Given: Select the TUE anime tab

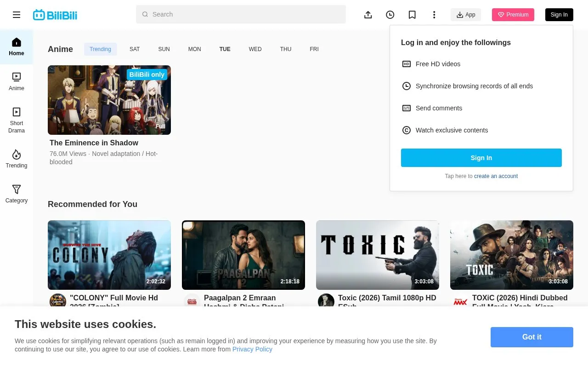Looking at the screenshot, I should (225, 49).
